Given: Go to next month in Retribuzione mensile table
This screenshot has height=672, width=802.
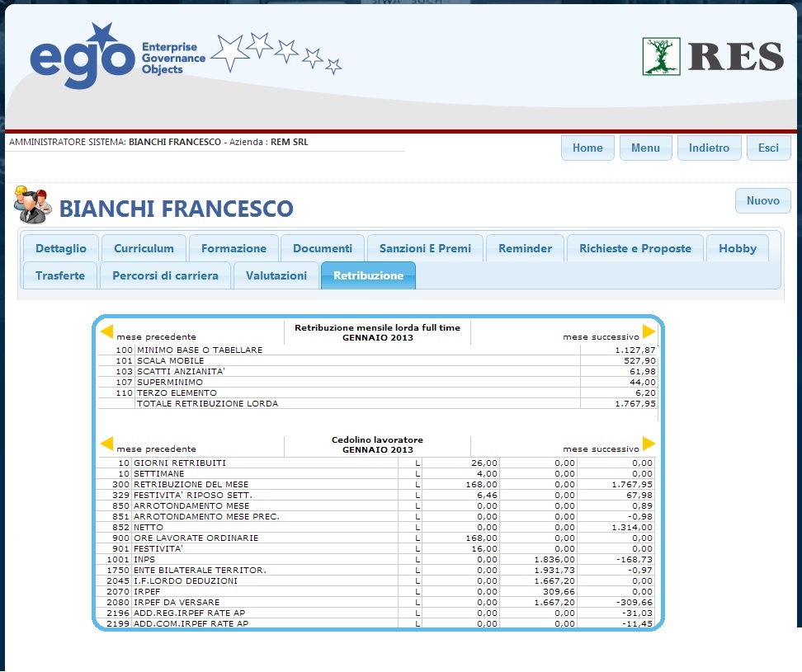Looking at the screenshot, I should coord(649,331).
